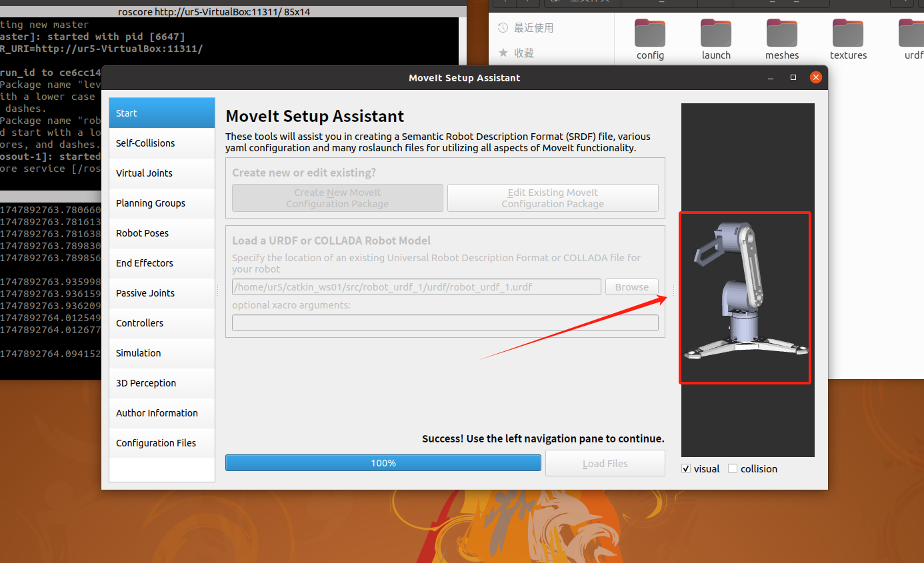Select the Start tab
The image size is (924, 563).
[x=162, y=113]
